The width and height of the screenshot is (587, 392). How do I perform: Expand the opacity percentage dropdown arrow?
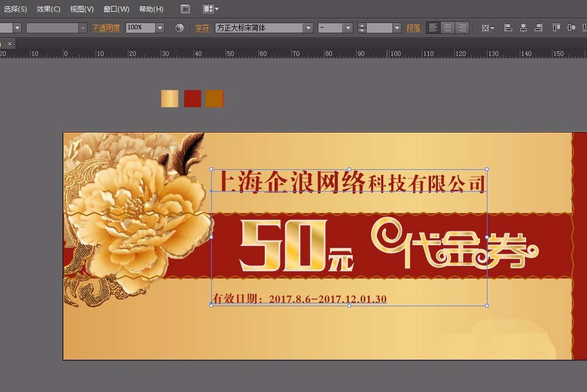coord(160,28)
